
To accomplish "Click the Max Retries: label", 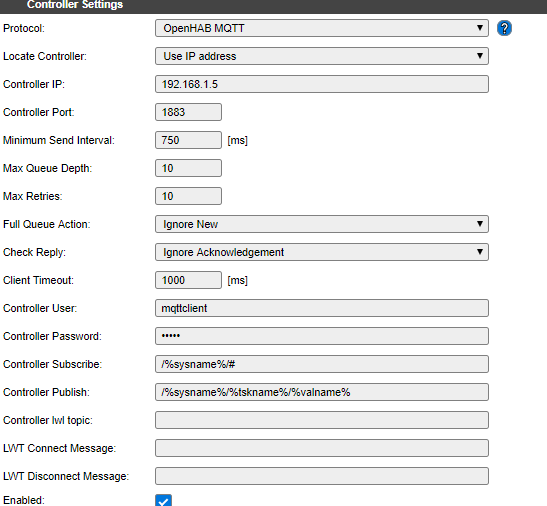I will point(32,196).
